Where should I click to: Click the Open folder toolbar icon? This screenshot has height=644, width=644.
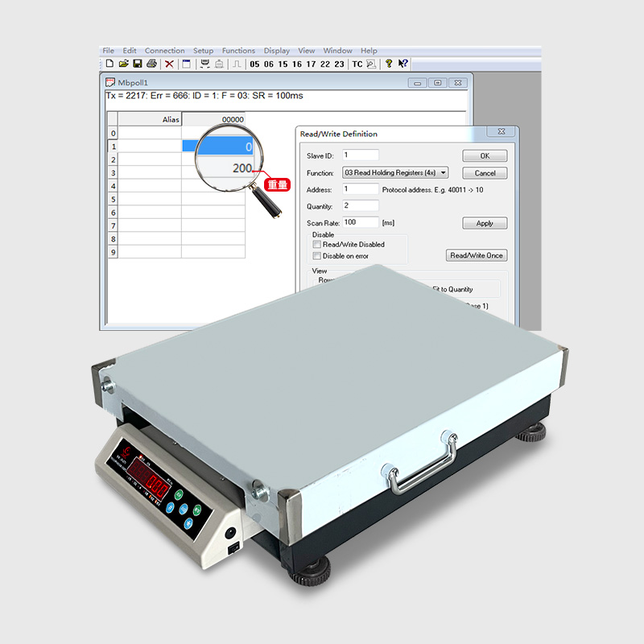(124, 64)
